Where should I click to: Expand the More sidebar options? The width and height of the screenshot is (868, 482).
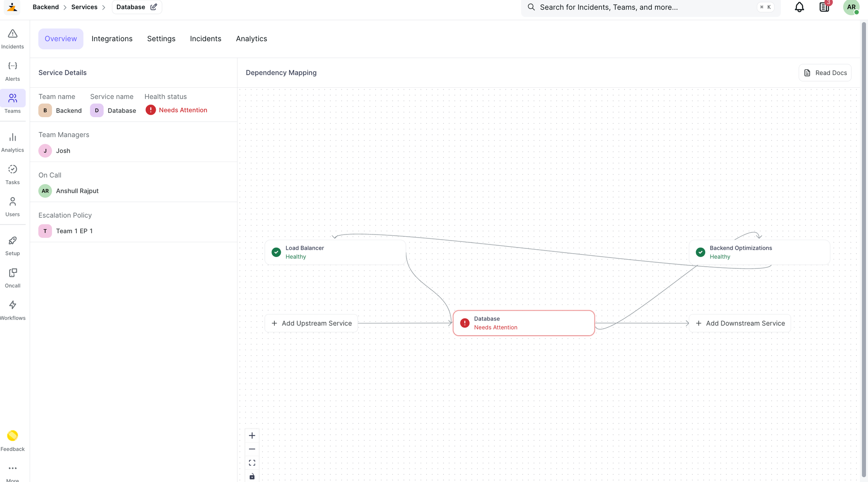coord(13,469)
